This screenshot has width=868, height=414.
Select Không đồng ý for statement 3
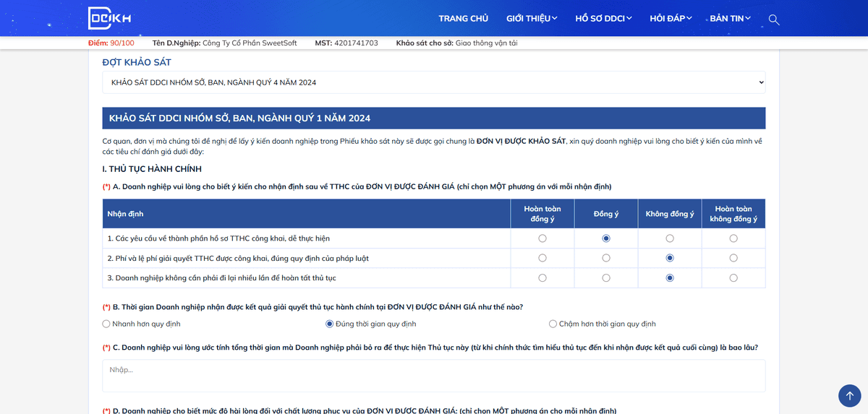pyautogui.click(x=670, y=277)
